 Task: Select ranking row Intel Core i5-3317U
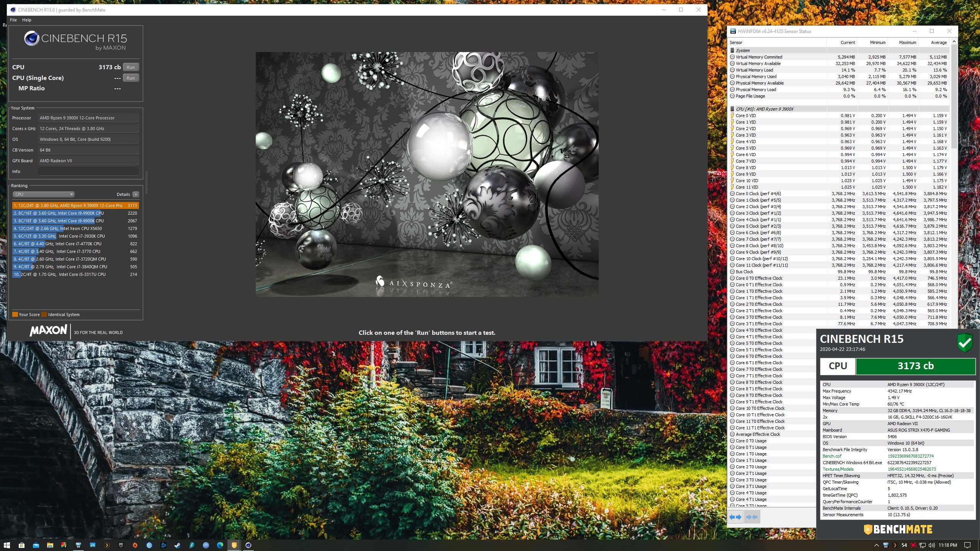click(75, 274)
